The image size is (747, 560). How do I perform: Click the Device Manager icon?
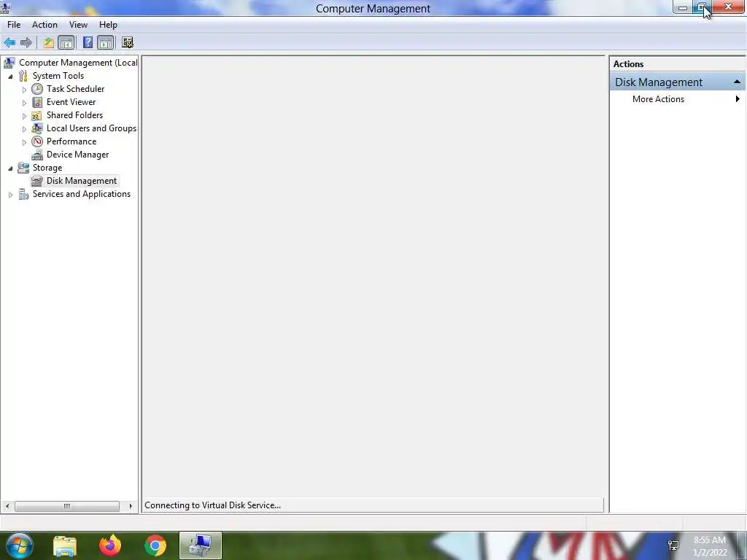(37, 155)
